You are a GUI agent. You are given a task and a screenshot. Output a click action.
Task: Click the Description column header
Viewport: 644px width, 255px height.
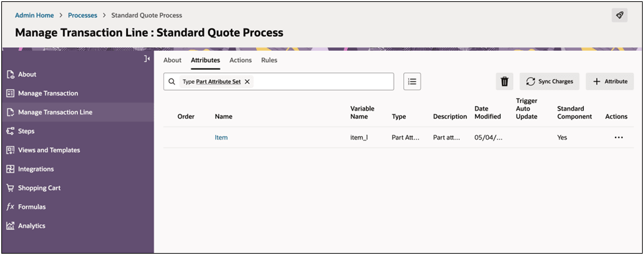pos(450,117)
